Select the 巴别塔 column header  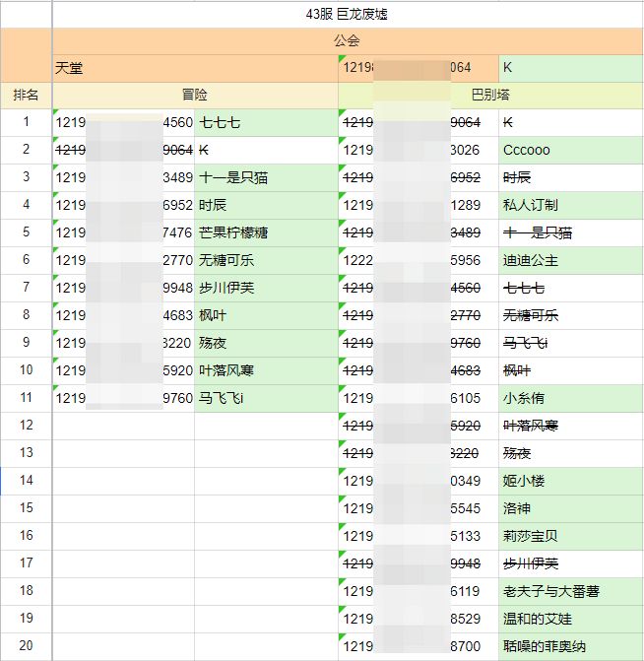point(489,96)
